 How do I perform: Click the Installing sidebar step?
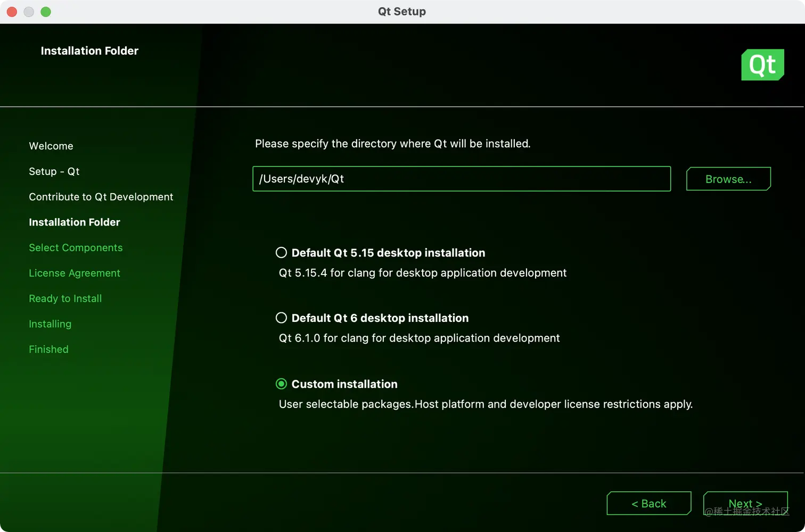50,324
